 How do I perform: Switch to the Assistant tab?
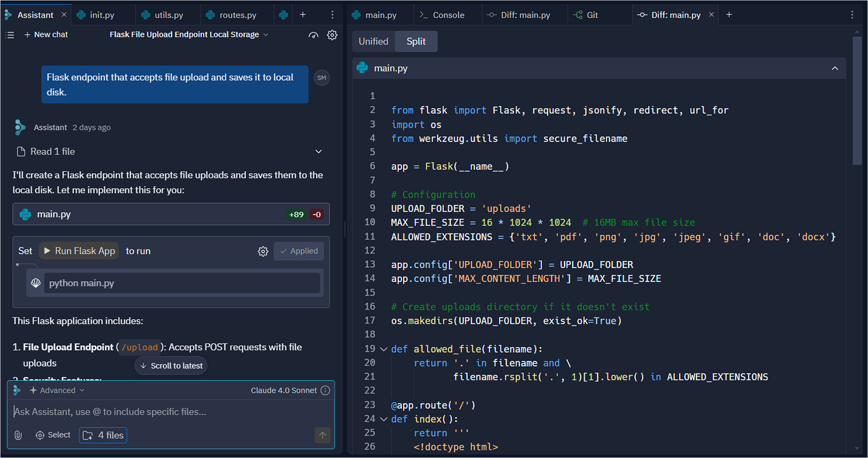[x=35, y=15]
